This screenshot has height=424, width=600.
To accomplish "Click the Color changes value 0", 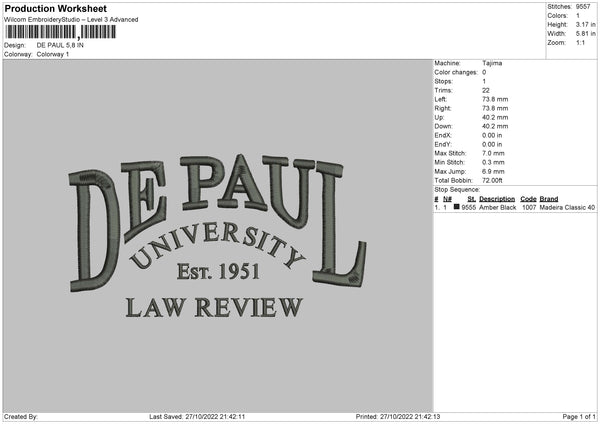I will click(484, 72).
